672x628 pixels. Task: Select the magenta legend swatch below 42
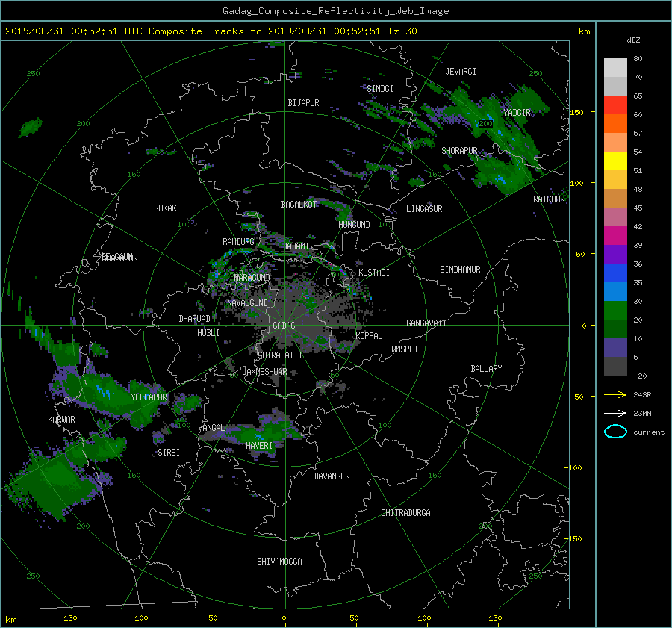coord(615,236)
